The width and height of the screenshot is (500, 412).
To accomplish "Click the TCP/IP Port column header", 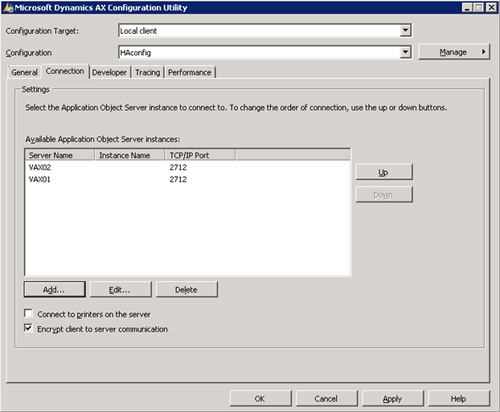I will 200,155.
